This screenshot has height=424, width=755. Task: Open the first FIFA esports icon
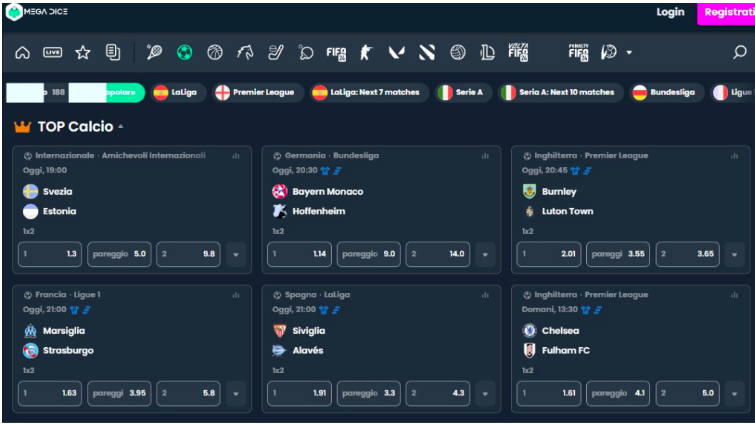pyautogui.click(x=336, y=53)
